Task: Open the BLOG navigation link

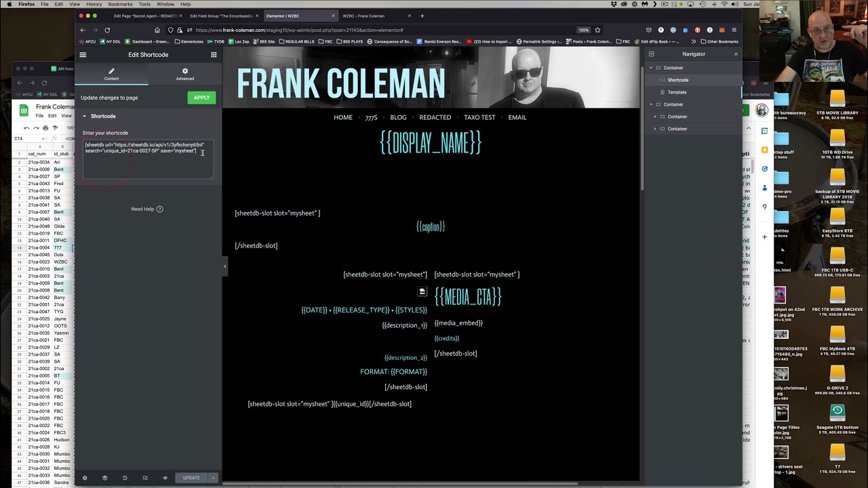Action: (x=399, y=117)
